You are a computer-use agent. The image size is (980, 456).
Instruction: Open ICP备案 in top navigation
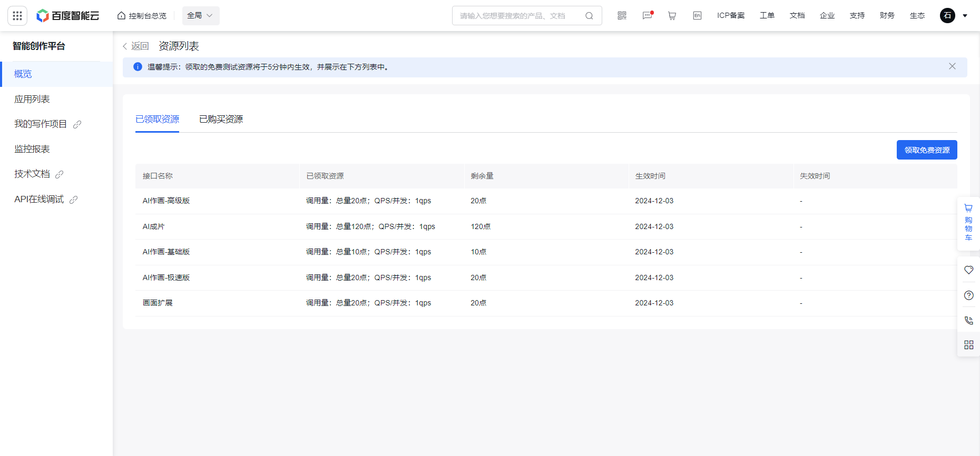click(x=731, y=16)
